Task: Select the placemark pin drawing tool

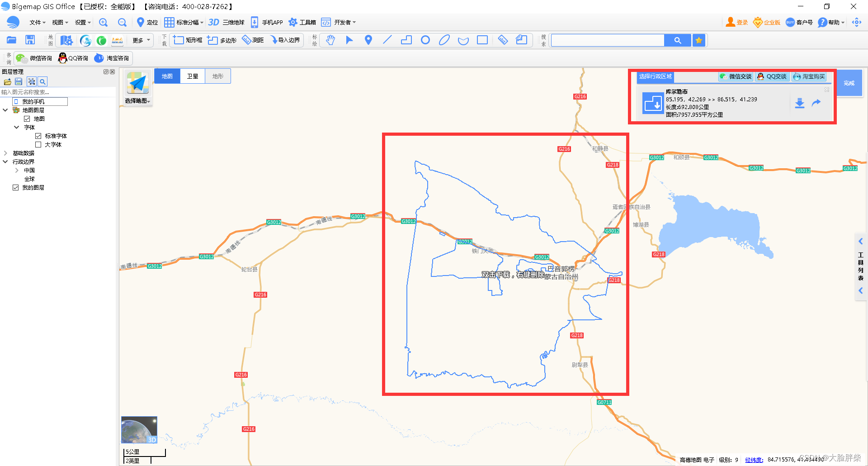Action: [368, 40]
